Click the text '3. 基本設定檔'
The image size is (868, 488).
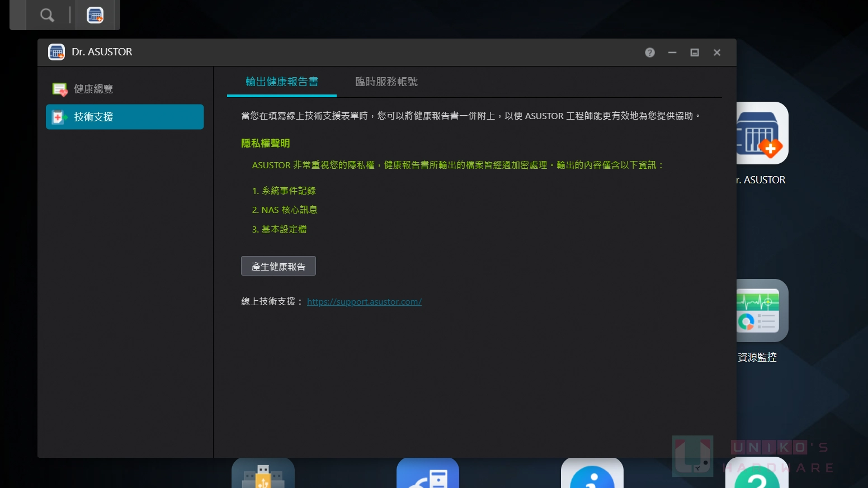point(279,230)
